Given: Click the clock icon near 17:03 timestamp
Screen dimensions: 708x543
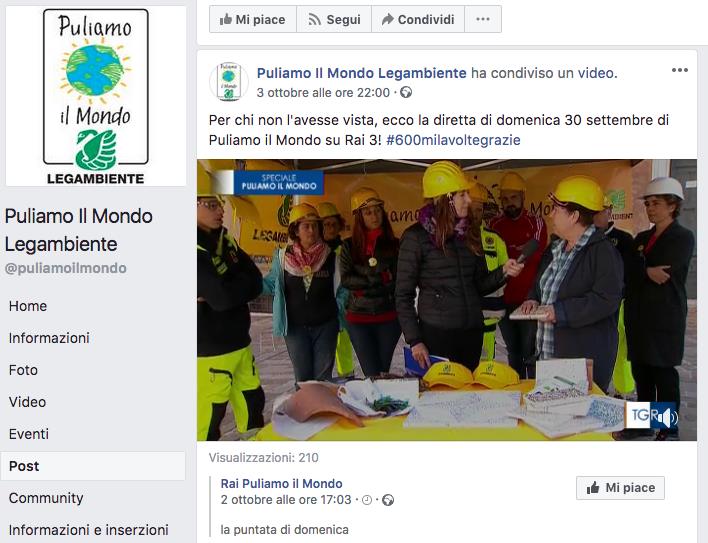Looking at the screenshot, I should [367, 500].
